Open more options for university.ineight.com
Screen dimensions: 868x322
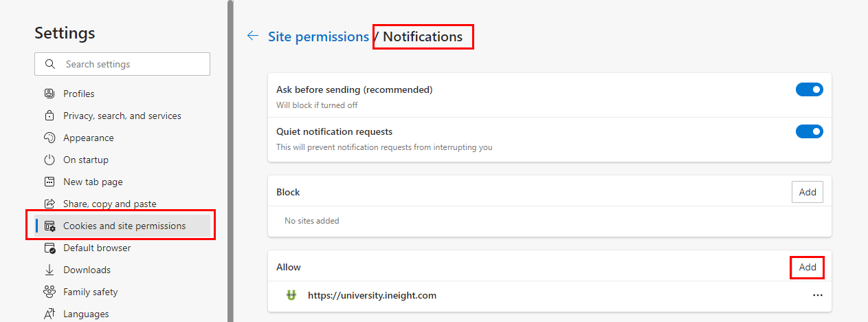tap(817, 295)
